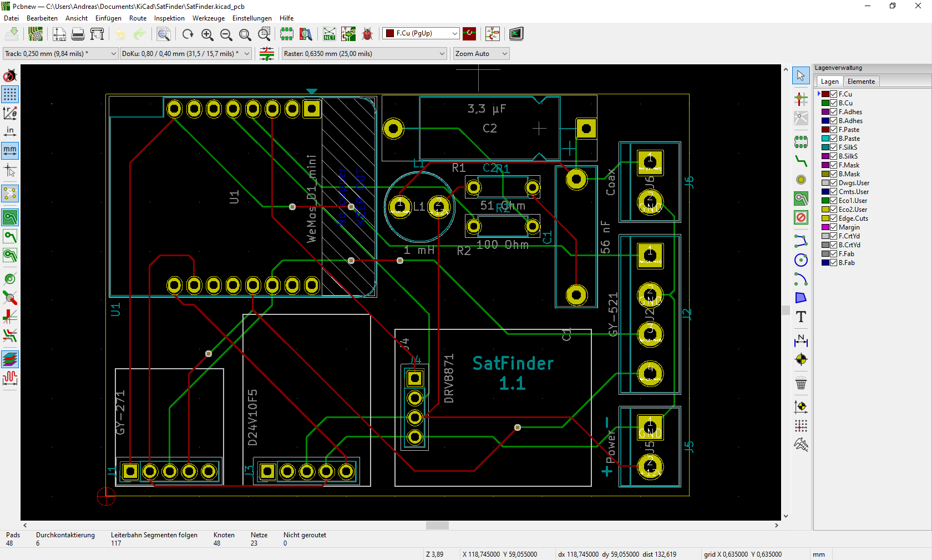Select the Route tracks tool

801,161
